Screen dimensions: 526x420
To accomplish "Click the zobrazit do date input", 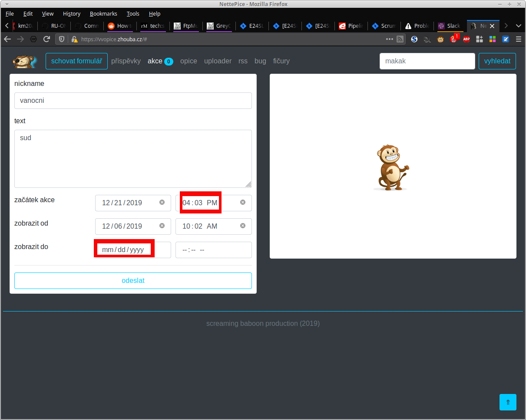I will pyautogui.click(x=123, y=250).
